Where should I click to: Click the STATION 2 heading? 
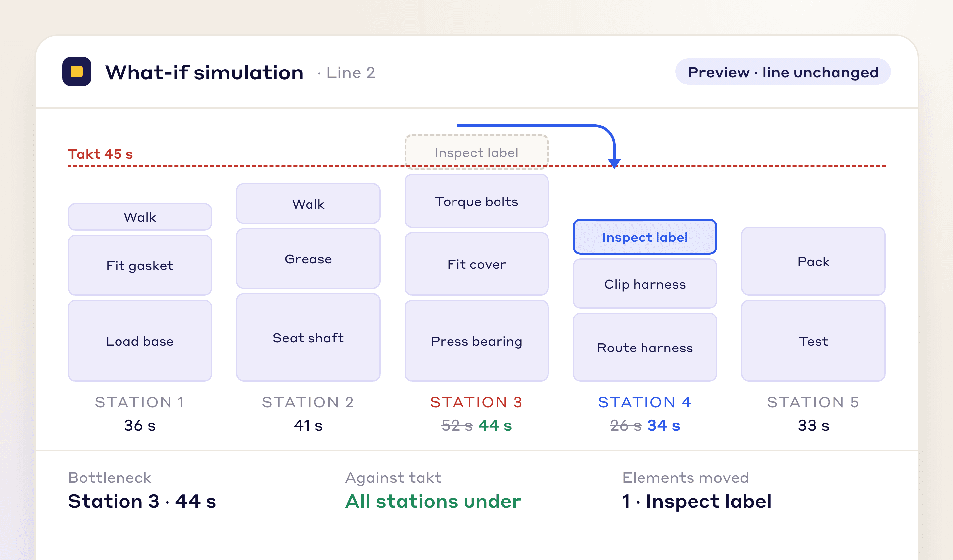point(308,402)
